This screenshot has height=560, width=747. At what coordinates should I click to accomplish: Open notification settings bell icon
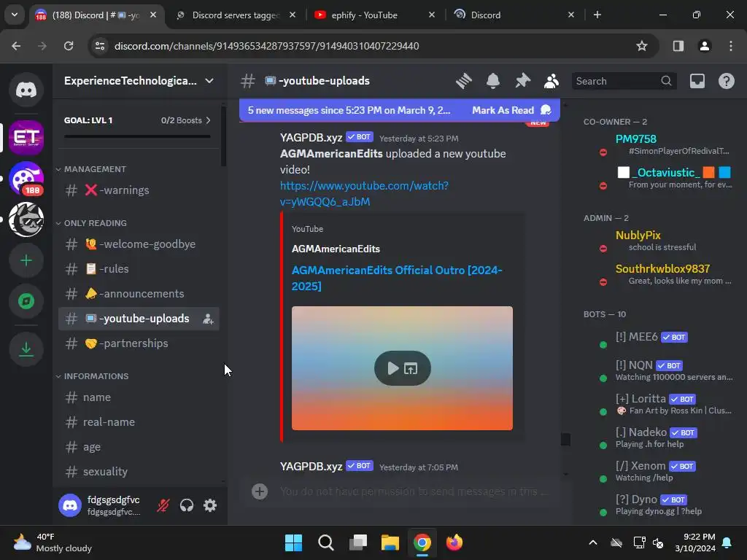(493, 81)
